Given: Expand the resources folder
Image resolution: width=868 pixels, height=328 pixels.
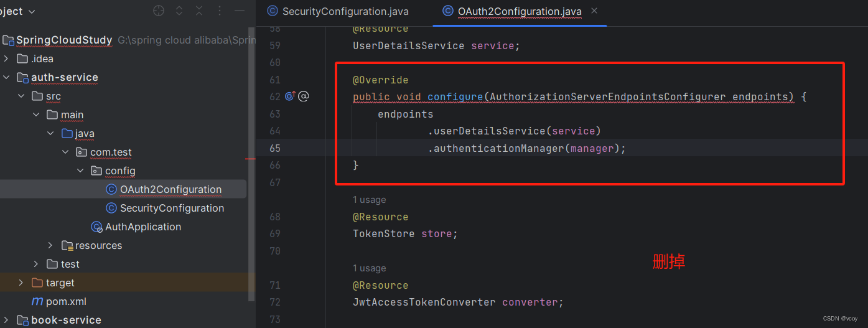Looking at the screenshot, I should coord(51,245).
